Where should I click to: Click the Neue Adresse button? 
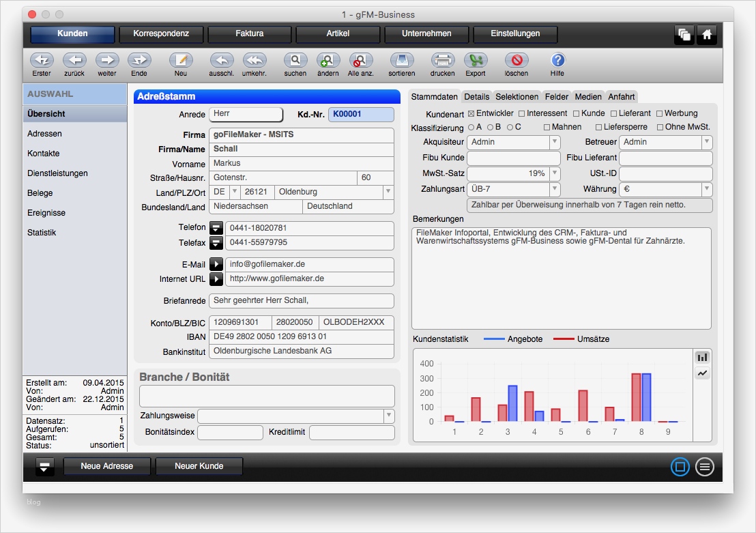107,466
